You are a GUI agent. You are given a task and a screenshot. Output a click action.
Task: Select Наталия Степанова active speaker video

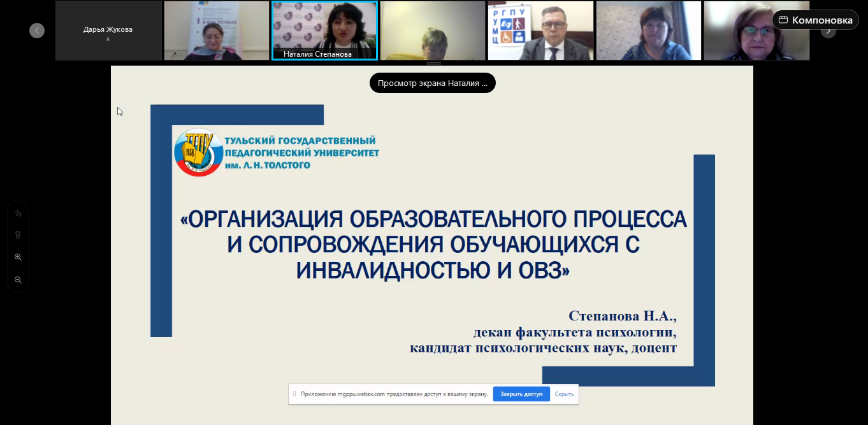pyautogui.click(x=324, y=31)
